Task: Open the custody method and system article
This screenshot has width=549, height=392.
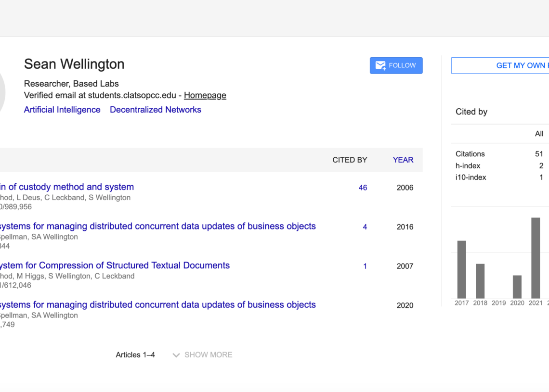Action: pos(67,187)
